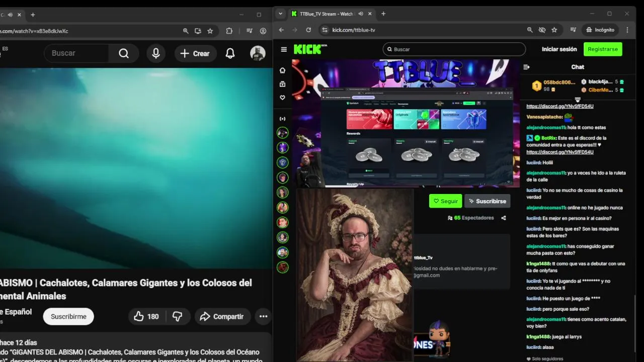Image resolution: width=644 pixels, height=362 pixels.
Task: Expand the pinned chat leaderboard arrow
Action: [x=578, y=100]
